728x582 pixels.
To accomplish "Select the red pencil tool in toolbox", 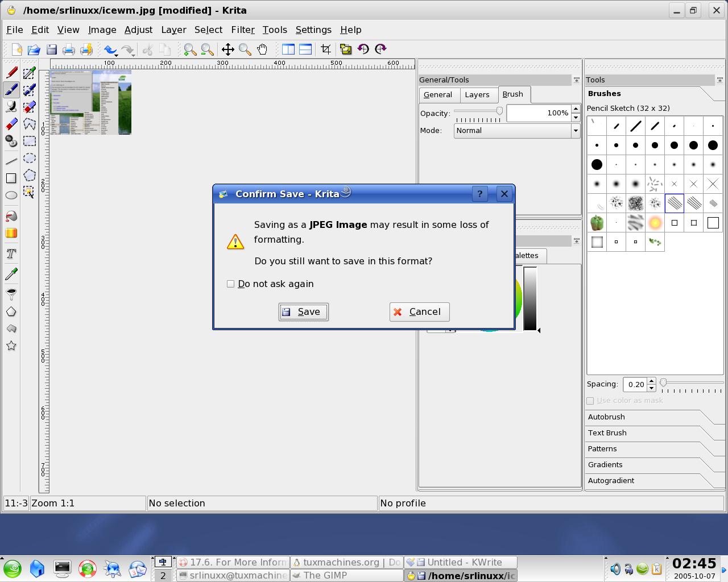I will (x=11, y=73).
